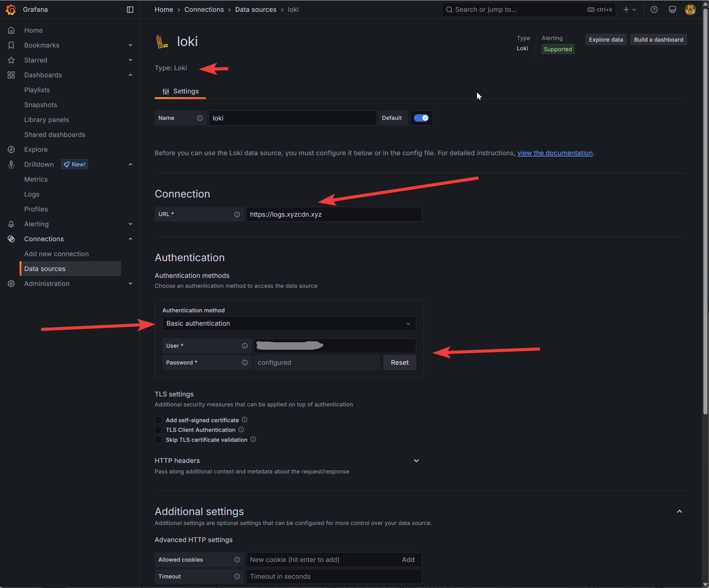Select Data sources in the sidebar
This screenshot has width=709, height=588.
click(70, 269)
